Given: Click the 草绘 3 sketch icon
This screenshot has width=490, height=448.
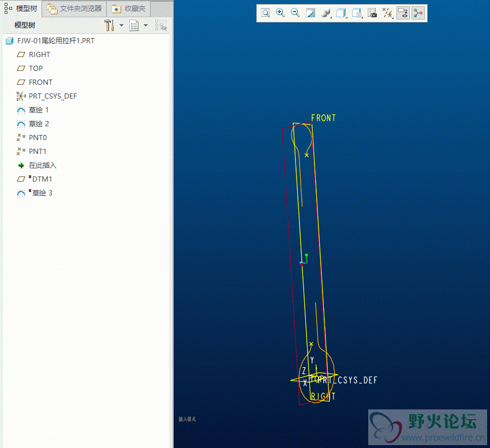Looking at the screenshot, I should (21, 193).
